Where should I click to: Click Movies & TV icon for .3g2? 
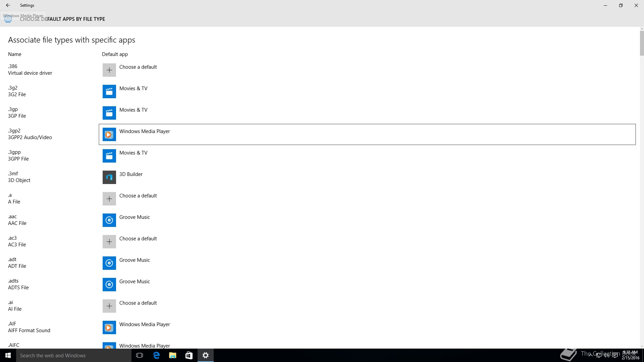click(109, 92)
